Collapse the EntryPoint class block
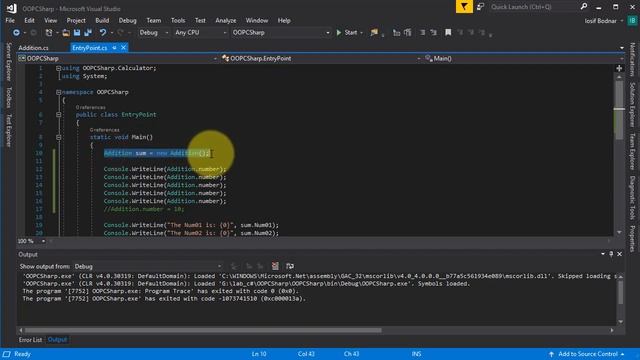The width and height of the screenshot is (640, 360). click(x=58, y=115)
